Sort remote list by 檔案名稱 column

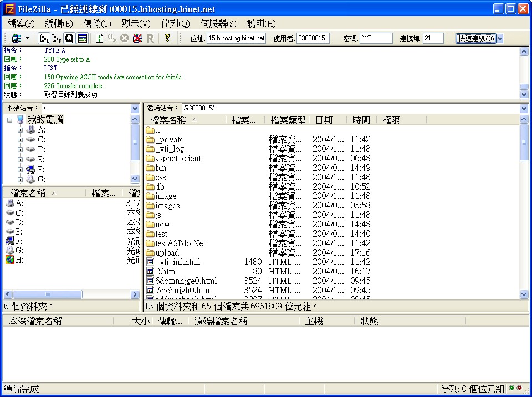185,120
